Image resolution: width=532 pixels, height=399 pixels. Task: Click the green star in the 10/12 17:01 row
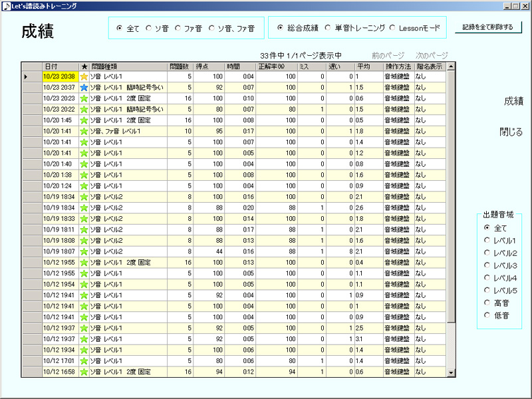84,361
